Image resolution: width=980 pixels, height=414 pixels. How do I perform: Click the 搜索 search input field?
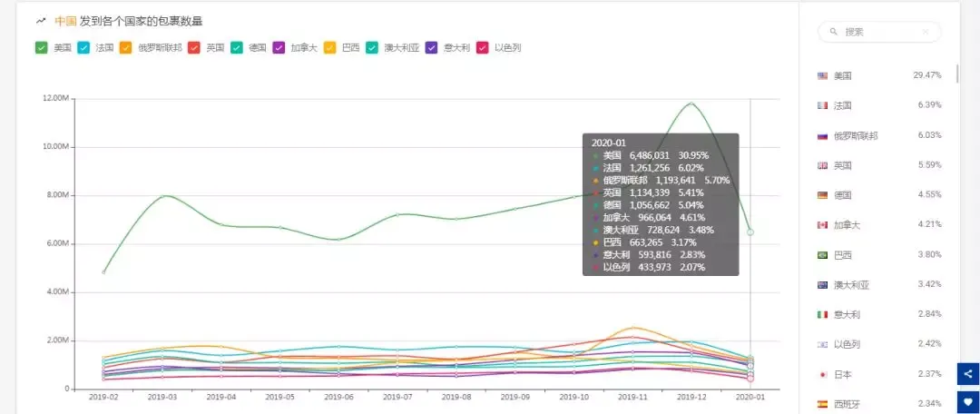tap(879, 31)
